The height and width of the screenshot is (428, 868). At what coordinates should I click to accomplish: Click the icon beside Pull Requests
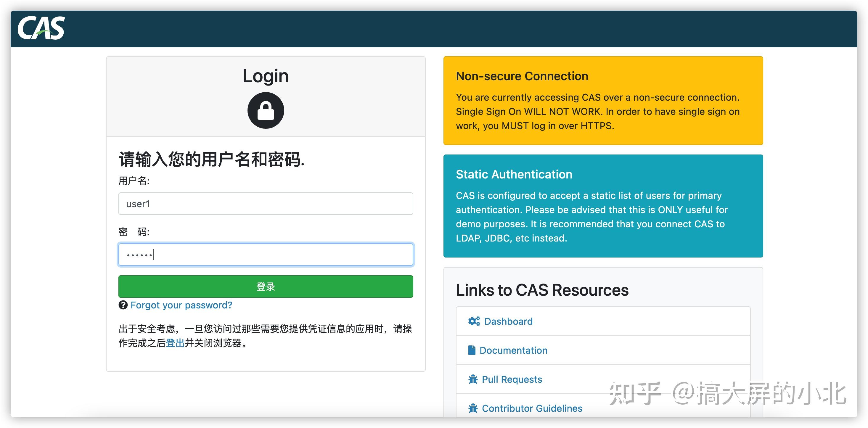pos(472,379)
